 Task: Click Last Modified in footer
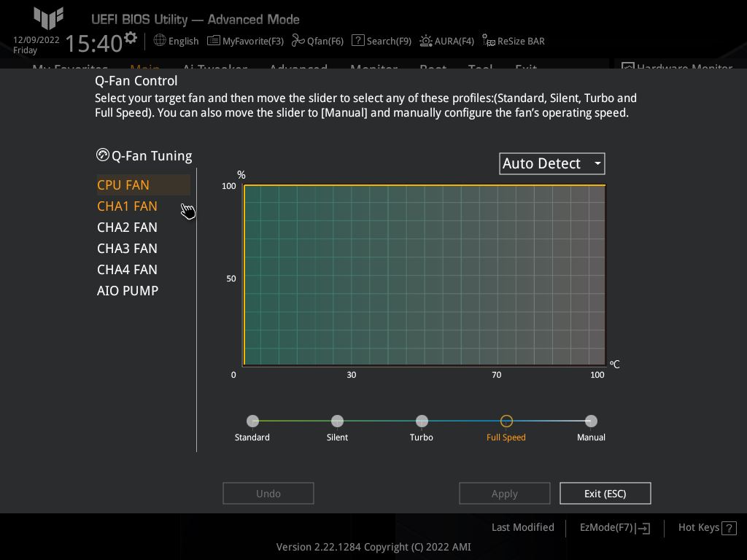(x=522, y=527)
